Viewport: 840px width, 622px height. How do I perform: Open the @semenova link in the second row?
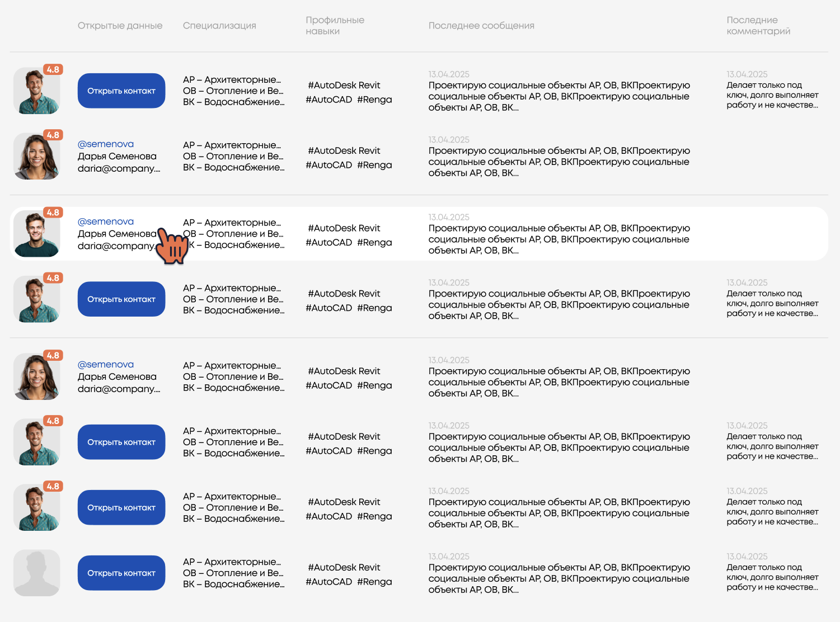(106, 144)
